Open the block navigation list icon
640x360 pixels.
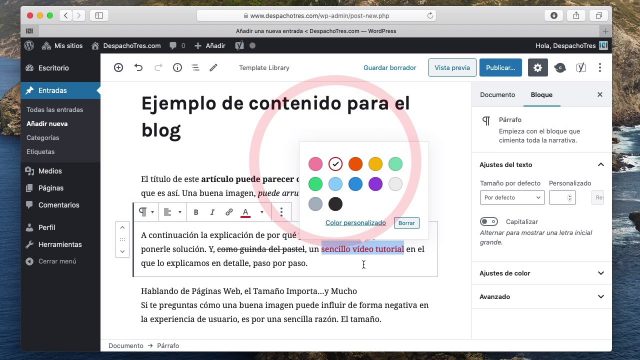196,68
